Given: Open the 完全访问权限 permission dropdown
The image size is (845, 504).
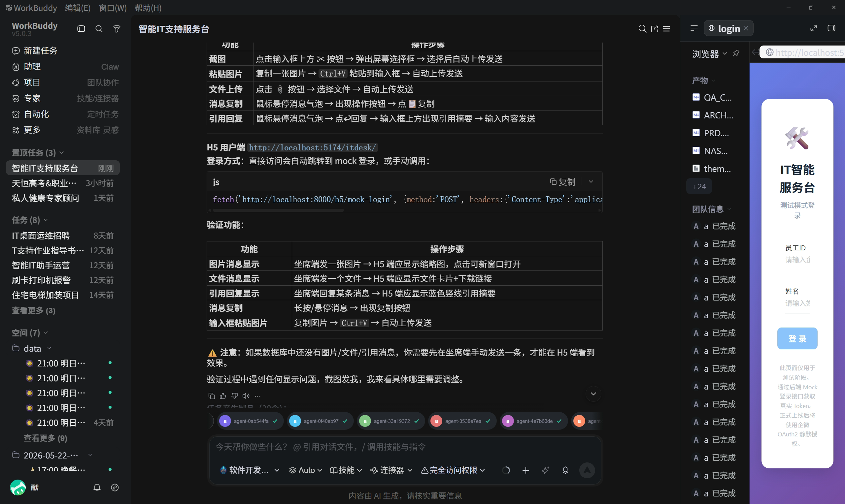Looking at the screenshot, I should [453, 470].
